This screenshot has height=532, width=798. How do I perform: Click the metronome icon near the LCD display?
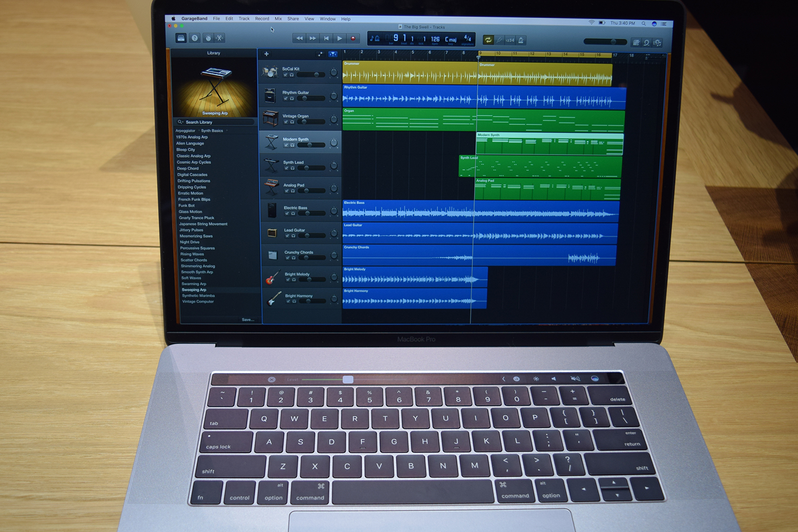coord(521,40)
